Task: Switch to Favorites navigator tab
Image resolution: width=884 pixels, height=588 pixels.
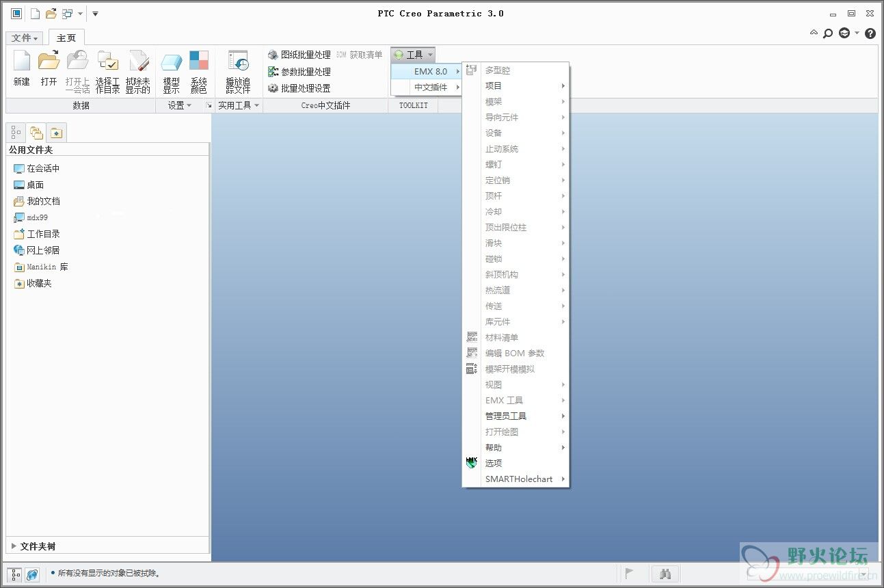Action: pos(57,133)
